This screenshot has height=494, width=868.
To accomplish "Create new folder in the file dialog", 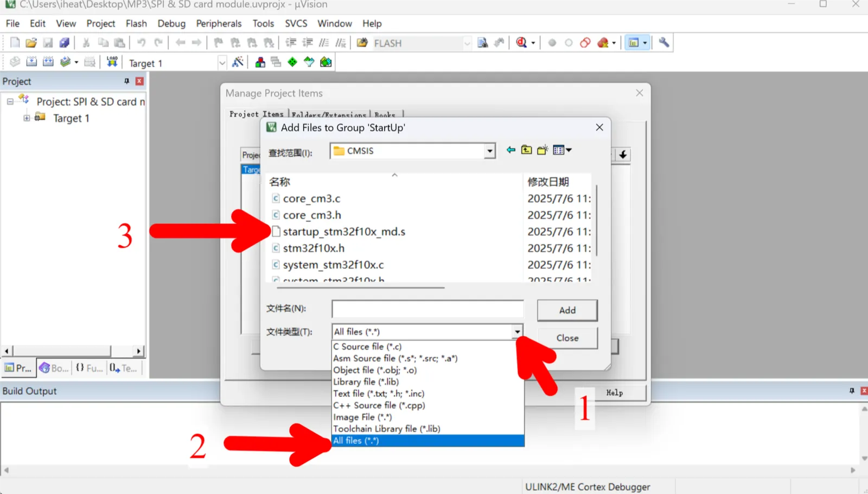I will click(x=542, y=150).
